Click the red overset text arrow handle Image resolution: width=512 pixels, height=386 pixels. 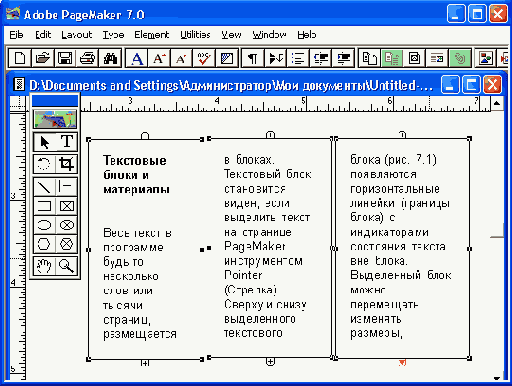click(403, 362)
